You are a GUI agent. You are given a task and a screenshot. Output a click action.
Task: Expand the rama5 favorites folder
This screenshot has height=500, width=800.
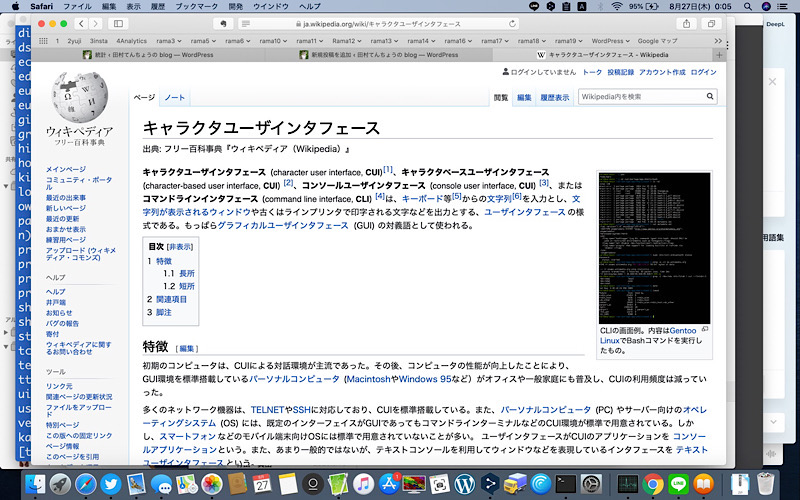pyautogui.click(x=203, y=41)
